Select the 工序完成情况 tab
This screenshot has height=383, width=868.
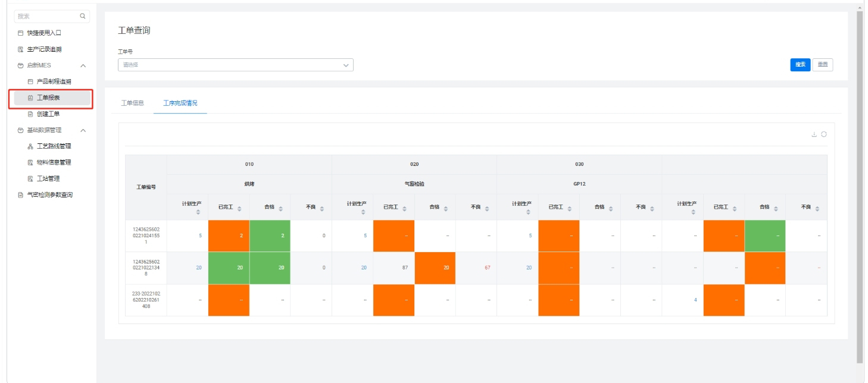[x=180, y=103]
